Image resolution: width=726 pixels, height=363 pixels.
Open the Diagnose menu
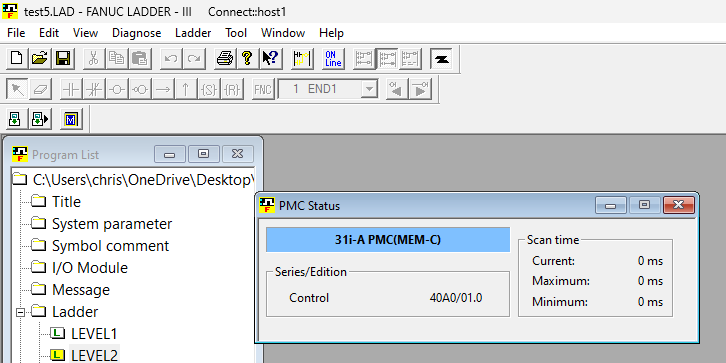[137, 33]
